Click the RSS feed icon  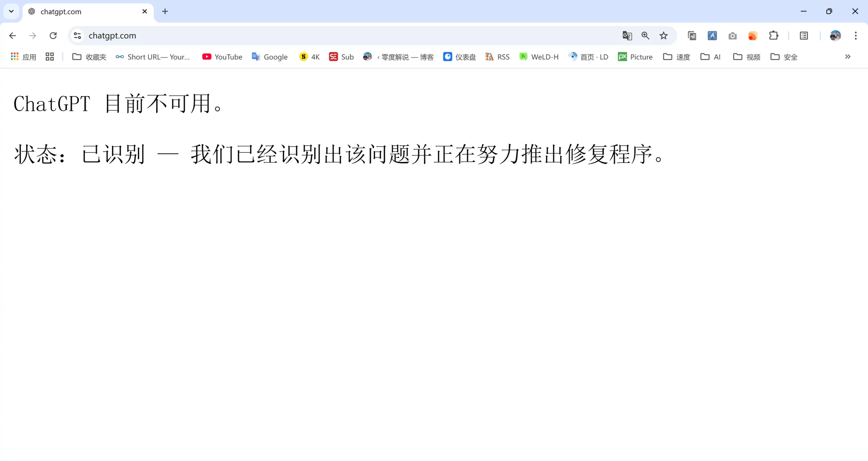coord(489,57)
